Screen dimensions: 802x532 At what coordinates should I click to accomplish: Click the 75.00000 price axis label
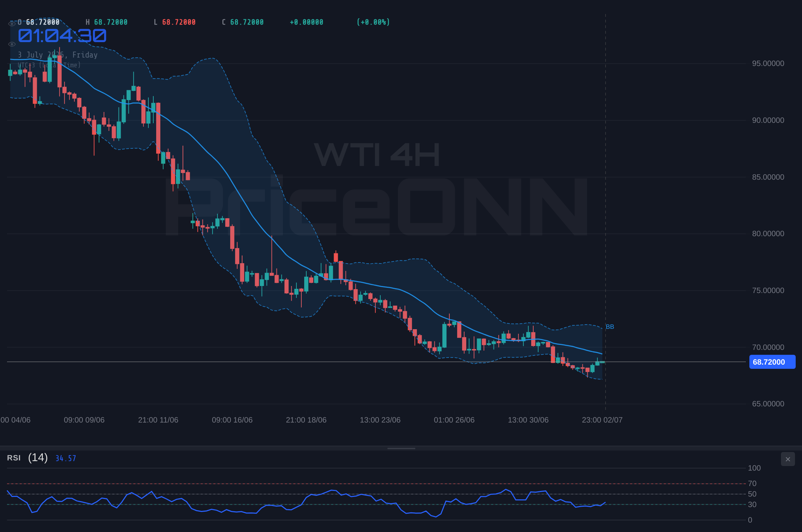pyautogui.click(x=768, y=291)
